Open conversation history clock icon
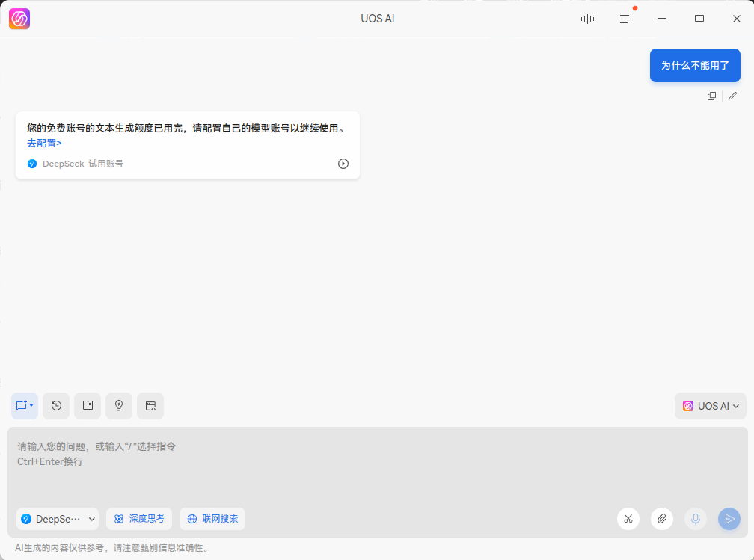Image resolution: width=754 pixels, height=560 pixels. click(x=56, y=406)
